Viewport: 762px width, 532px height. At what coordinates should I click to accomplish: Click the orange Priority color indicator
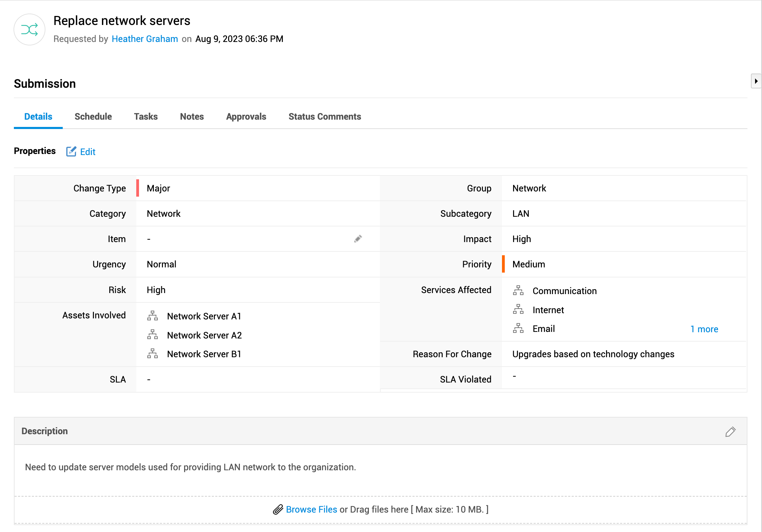(x=503, y=264)
